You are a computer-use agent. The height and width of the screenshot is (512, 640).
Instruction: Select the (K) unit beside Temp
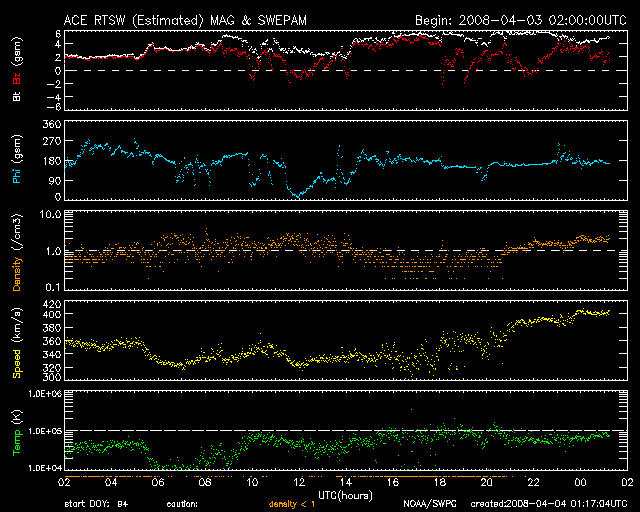pos(17,417)
